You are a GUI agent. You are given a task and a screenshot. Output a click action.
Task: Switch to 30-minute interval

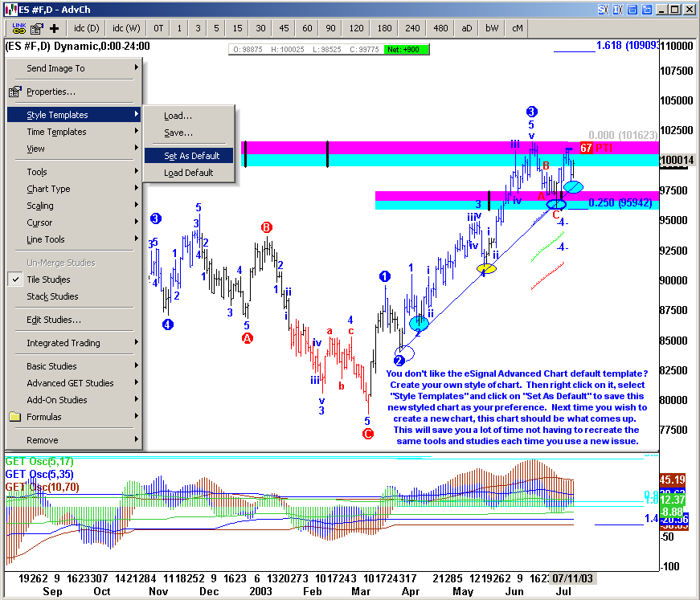pyautogui.click(x=260, y=29)
